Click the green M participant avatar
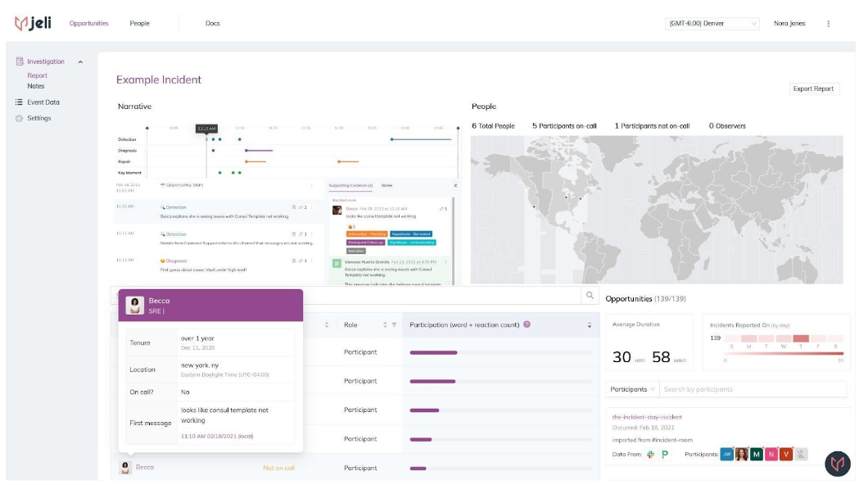 pyautogui.click(x=756, y=455)
